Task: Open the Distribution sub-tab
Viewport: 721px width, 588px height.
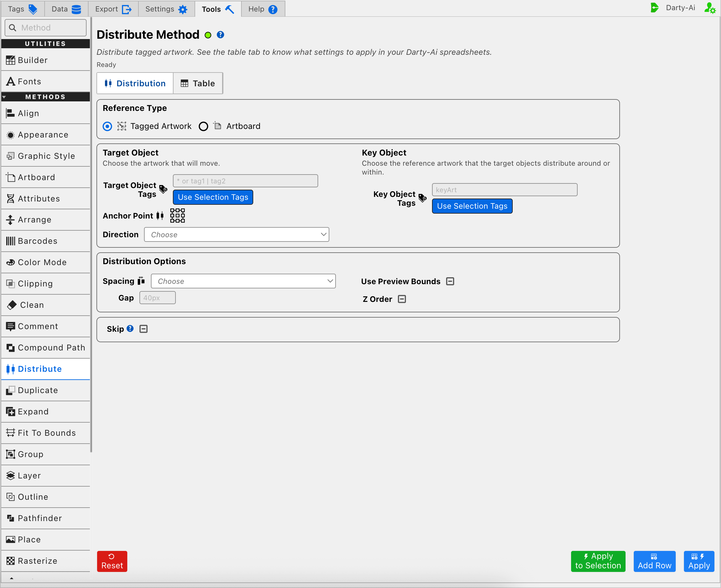Action: 135,83
